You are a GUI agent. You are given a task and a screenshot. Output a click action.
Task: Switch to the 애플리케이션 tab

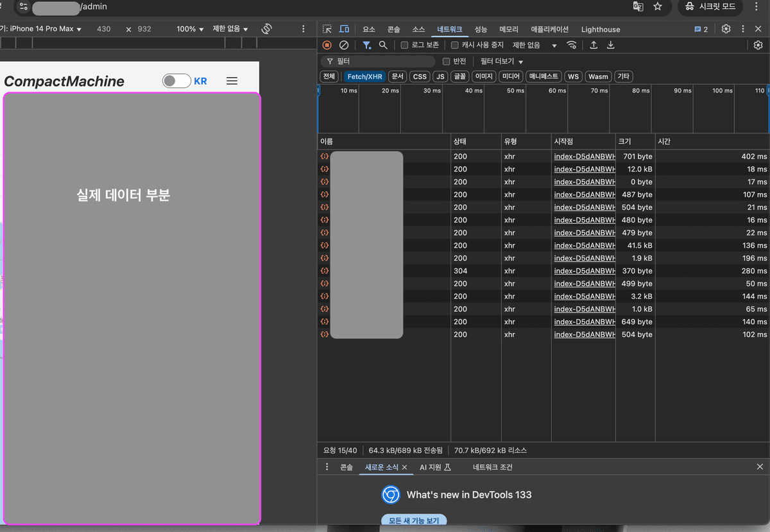550,29
